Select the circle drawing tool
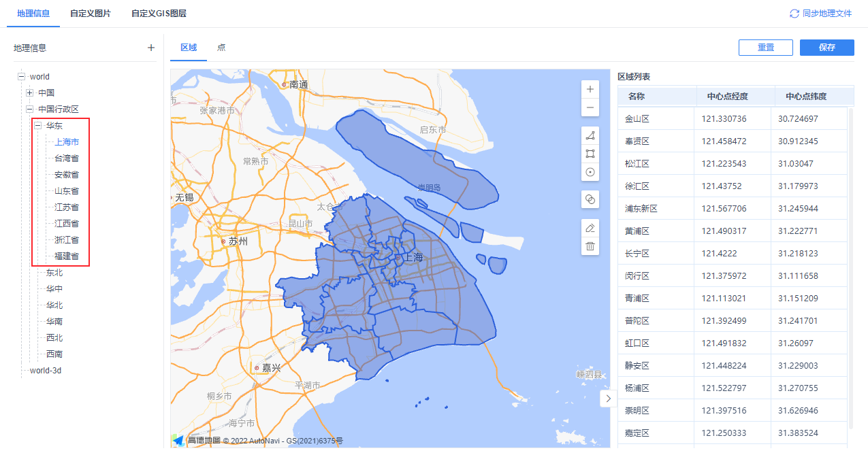The height and width of the screenshot is (455, 868). (x=590, y=172)
